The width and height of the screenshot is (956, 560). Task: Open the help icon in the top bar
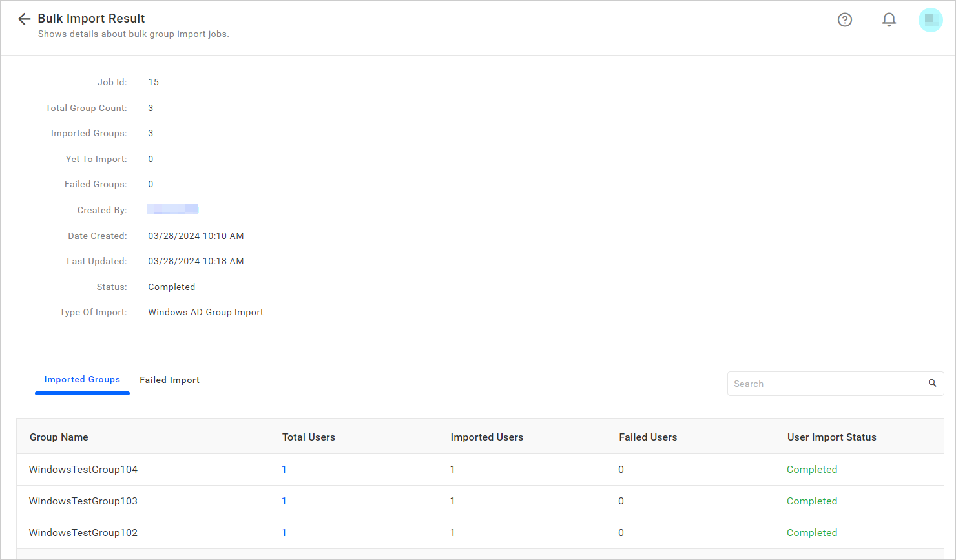[x=845, y=19]
